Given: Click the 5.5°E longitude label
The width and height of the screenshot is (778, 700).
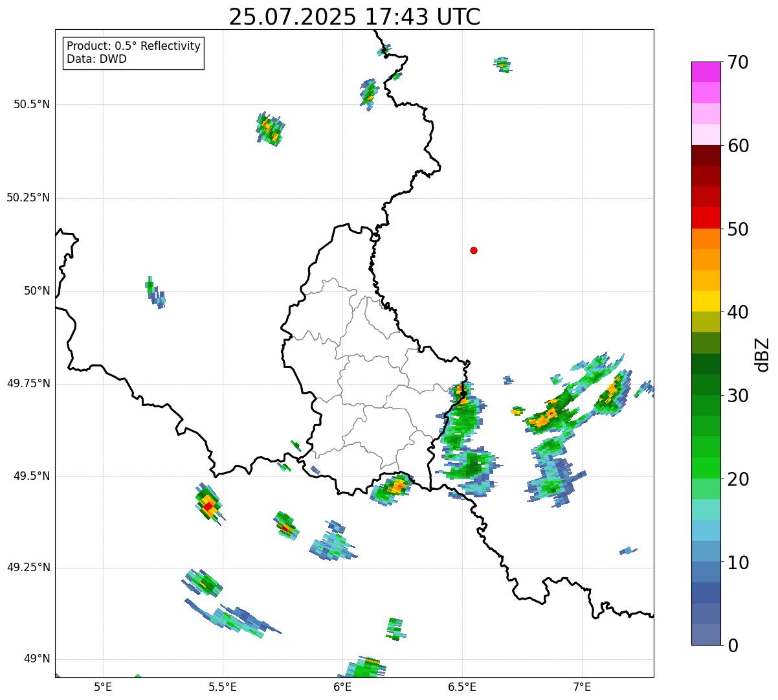Looking at the screenshot, I should (223, 687).
